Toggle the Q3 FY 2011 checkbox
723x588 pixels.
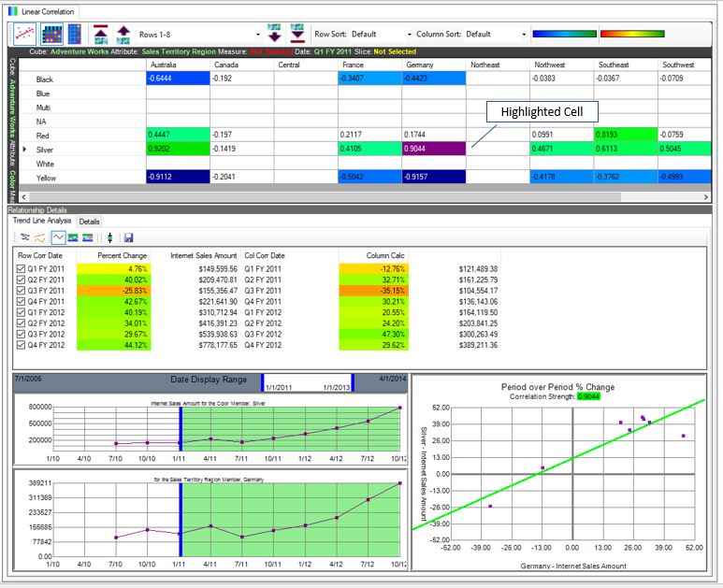(22, 291)
